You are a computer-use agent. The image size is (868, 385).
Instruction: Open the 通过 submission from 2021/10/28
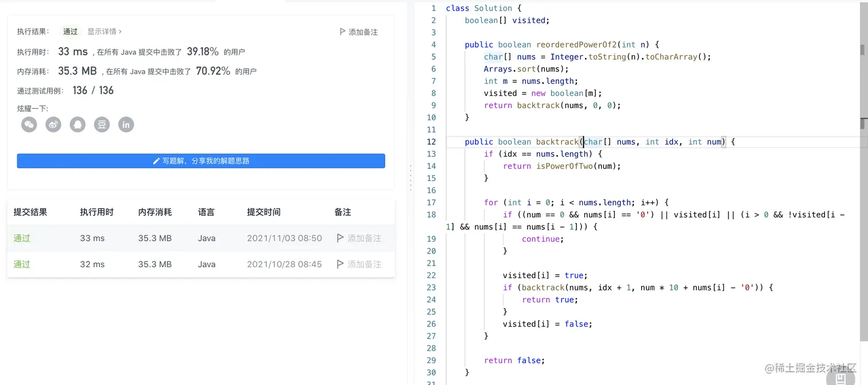(x=22, y=264)
